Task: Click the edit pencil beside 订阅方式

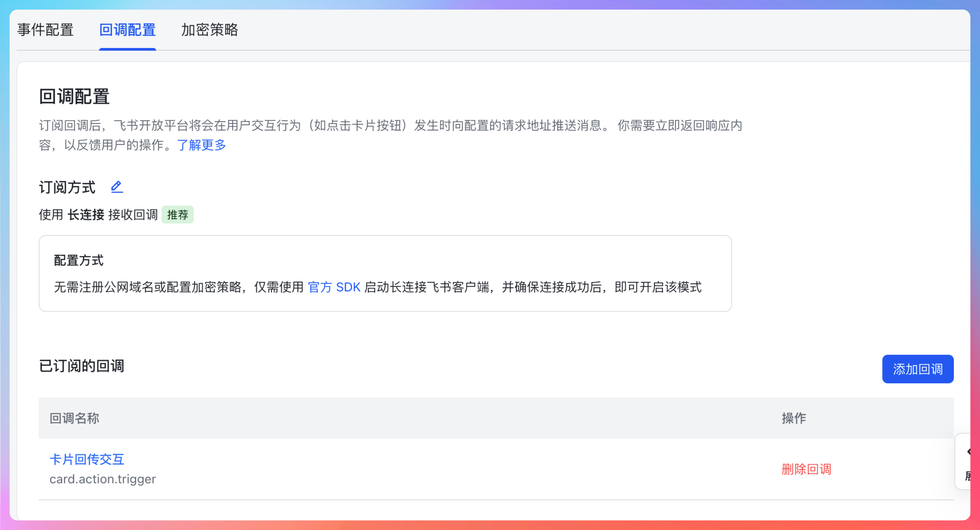Action: [117, 187]
